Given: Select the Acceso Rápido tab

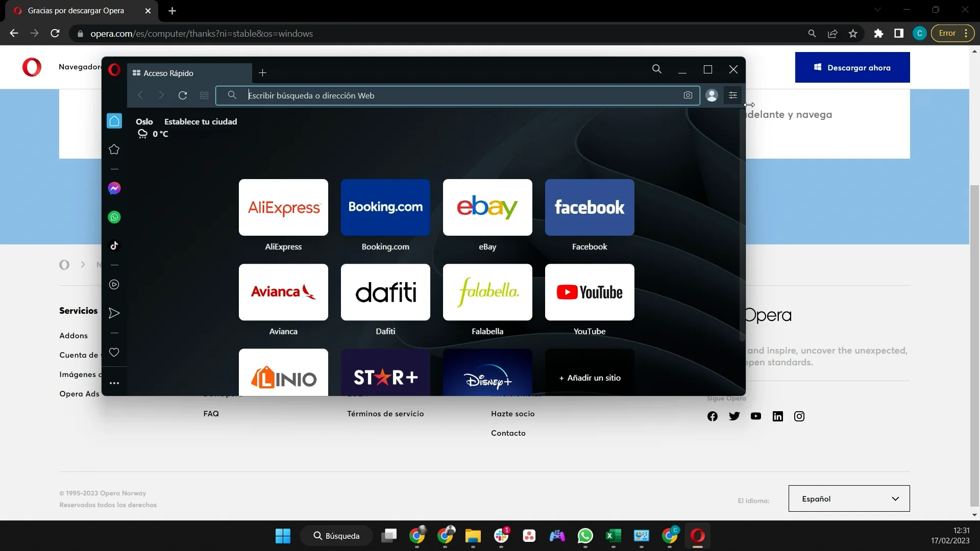Looking at the screenshot, I should 189,73.
